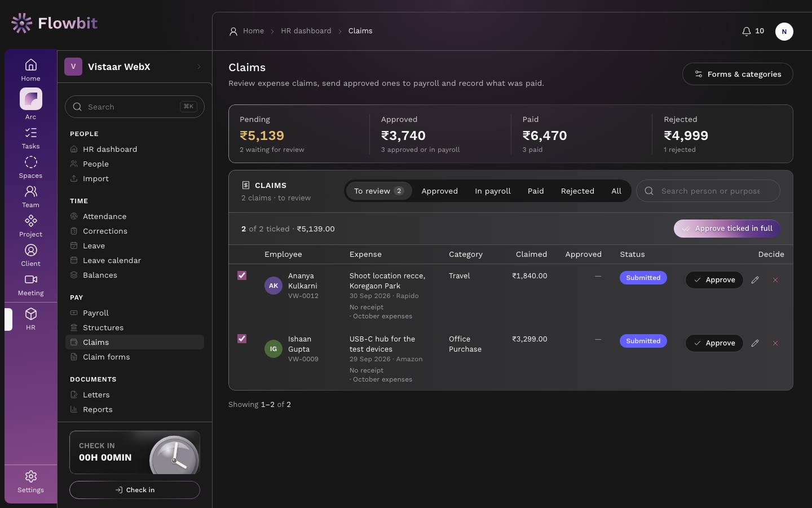
Task: Open user avatar N menu
Action: (x=784, y=32)
